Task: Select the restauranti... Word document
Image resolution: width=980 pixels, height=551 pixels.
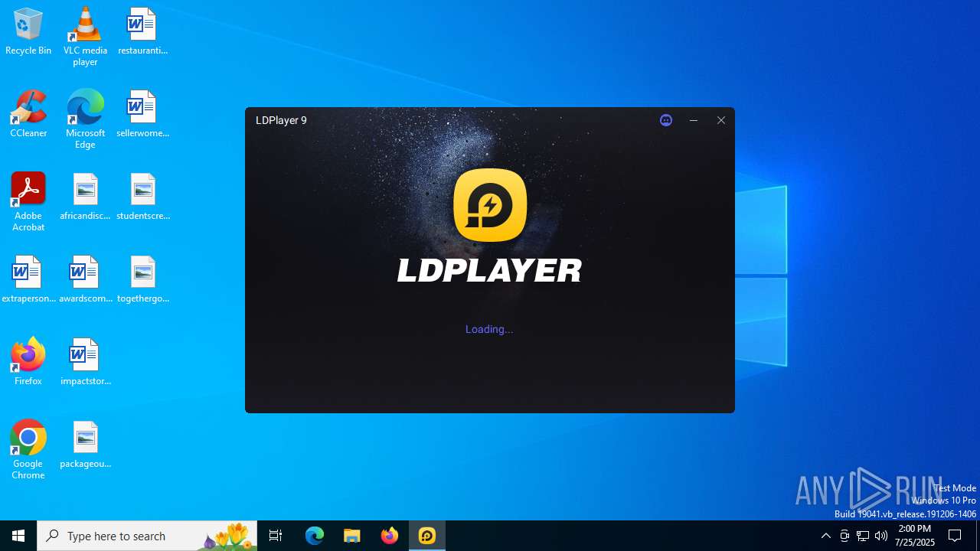Action: pyautogui.click(x=142, y=32)
